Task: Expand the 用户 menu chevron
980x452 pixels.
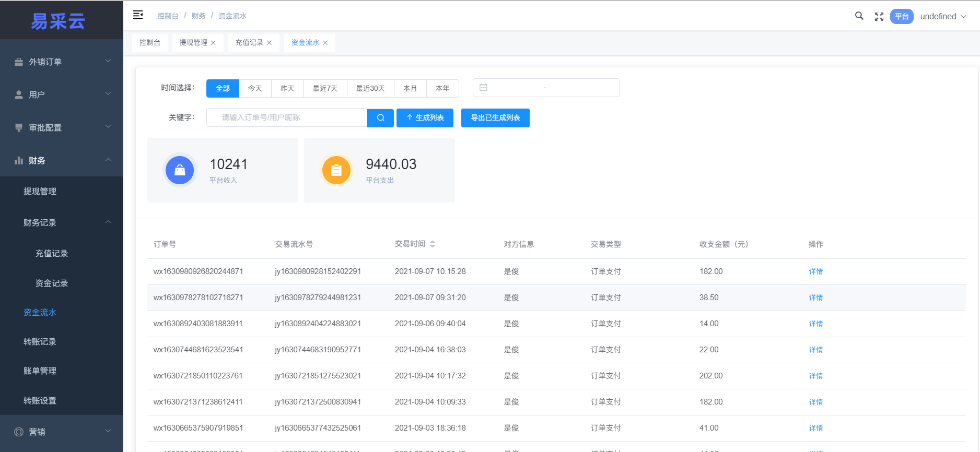Action: tap(108, 94)
